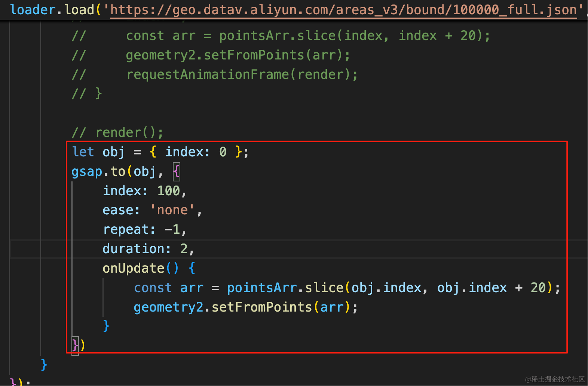Click the 'duration: 2,' property line

click(148, 249)
